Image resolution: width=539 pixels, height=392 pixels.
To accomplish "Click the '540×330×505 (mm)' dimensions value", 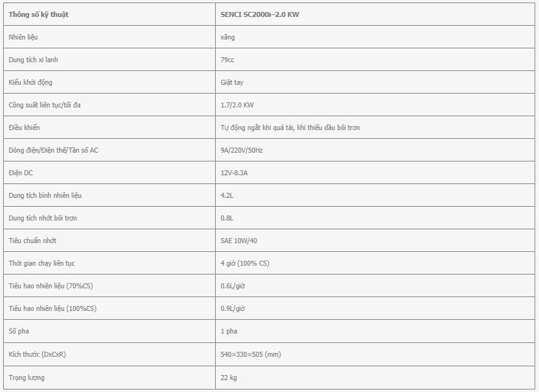I will point(251,354).
